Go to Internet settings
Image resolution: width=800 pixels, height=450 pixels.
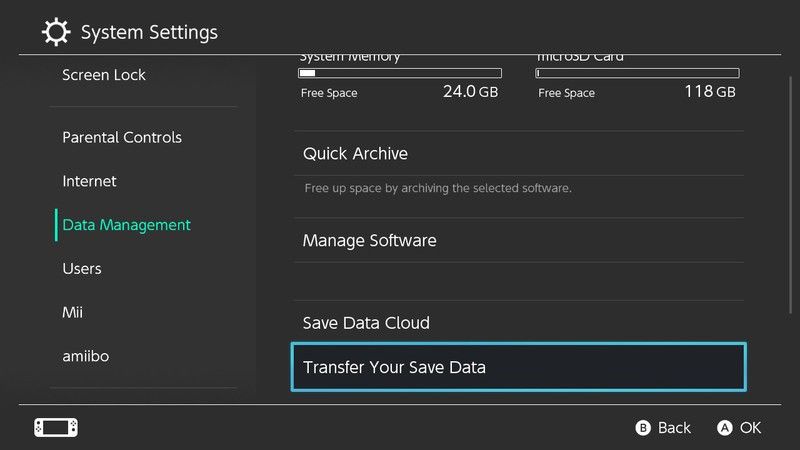(89, 181)
